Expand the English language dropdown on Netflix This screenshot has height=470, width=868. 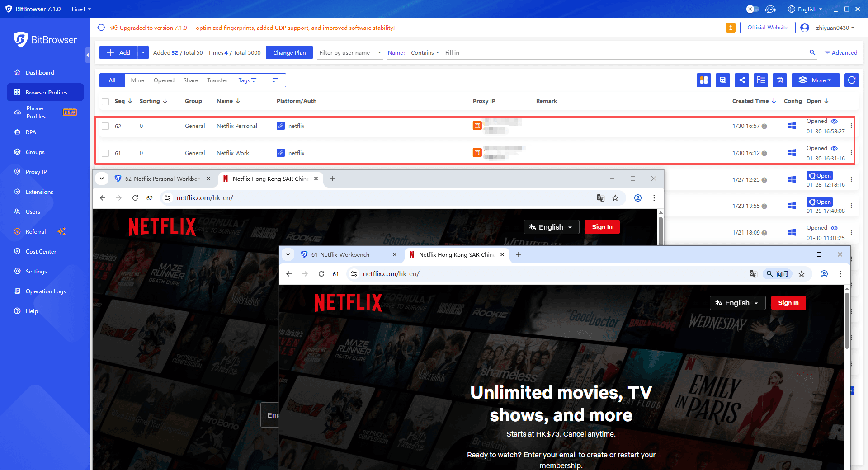click(x=737, y=303)
